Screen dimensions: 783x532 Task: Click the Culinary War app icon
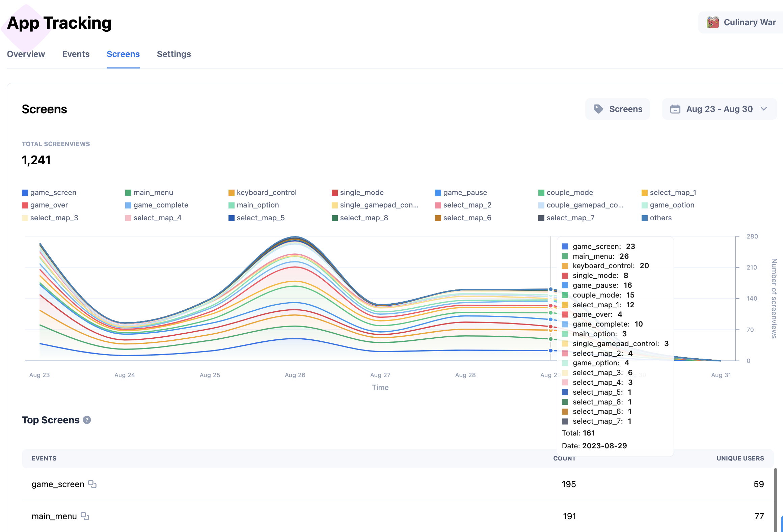click(x=712, y=23)
